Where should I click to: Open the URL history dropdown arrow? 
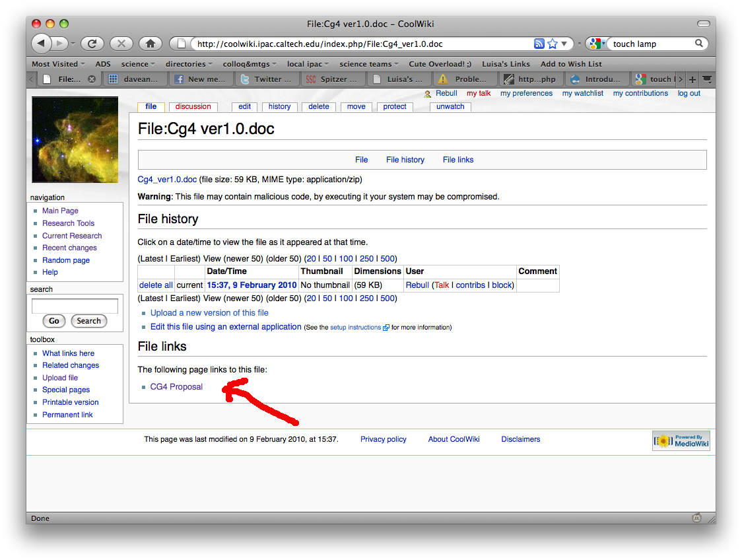(x=564, y=44)
